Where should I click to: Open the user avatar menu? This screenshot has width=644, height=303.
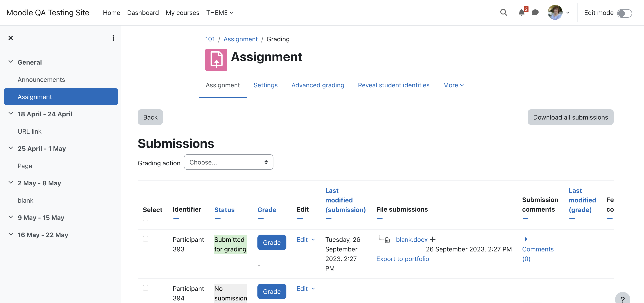point(555,13)
